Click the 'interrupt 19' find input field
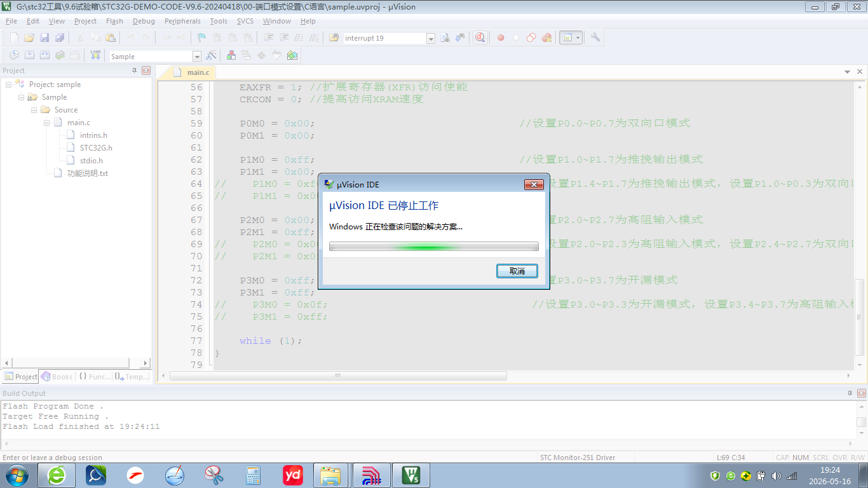Screen dimensions: 868x488 pos(384,38)
